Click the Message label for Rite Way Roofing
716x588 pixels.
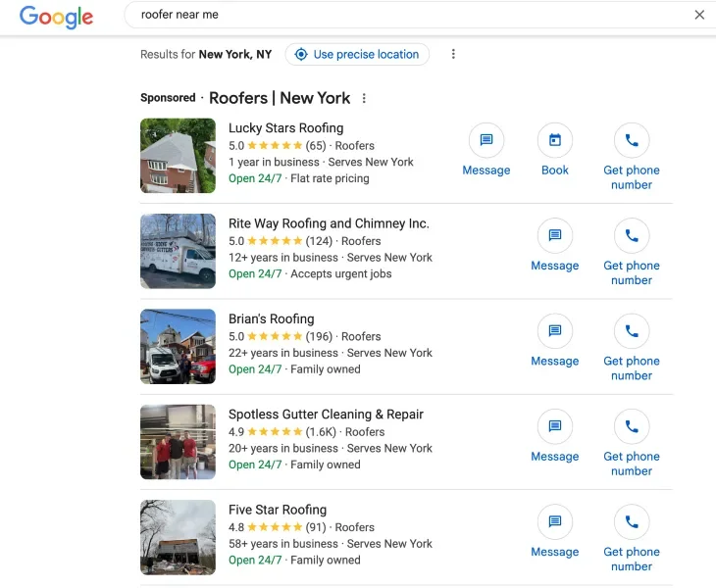[555, 266]
